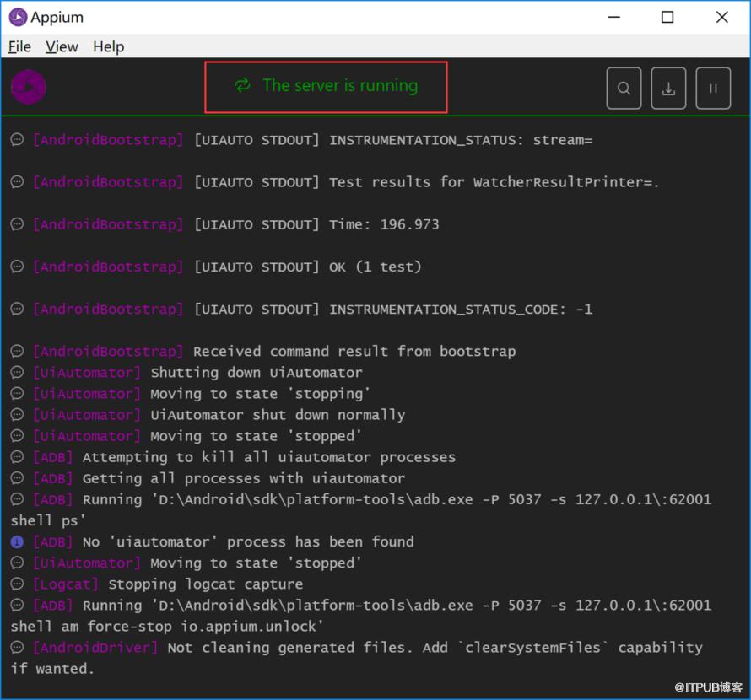751x700 pixels.
Task: Select the 'shell am force-stop io.appium.unlock' text
Action: click(167, 627)
